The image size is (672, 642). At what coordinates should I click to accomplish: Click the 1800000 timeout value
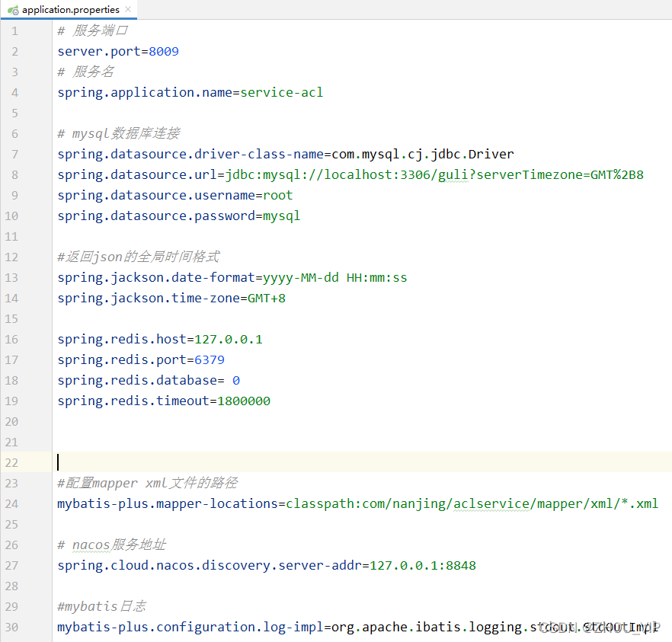tap(244, 401)
